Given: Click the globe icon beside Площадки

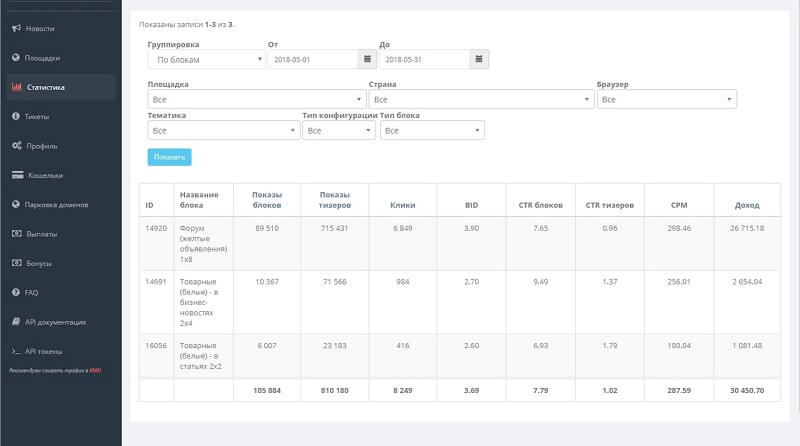Looking at the screenshot, I should coord(16,58).
